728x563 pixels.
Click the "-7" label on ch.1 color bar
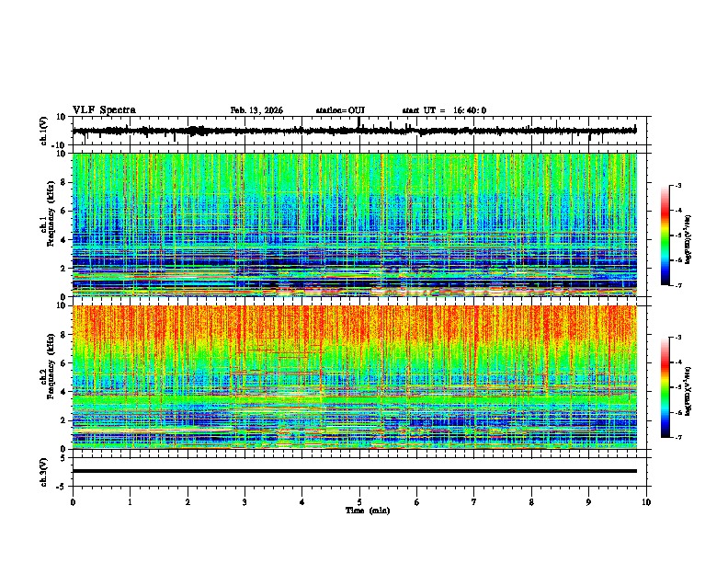click(x=677, y=285)
